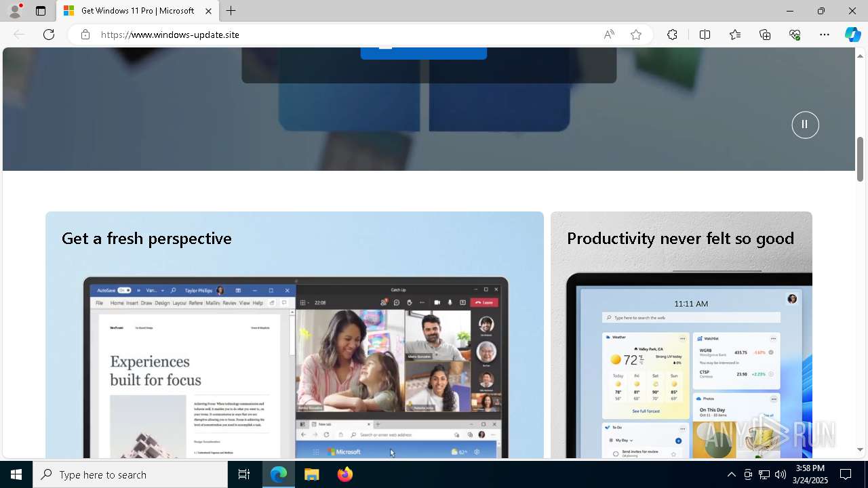Screen dimensions: 868x488
Task: Click the Get a fresh perspective heading
Action: (x=146, y=239)
